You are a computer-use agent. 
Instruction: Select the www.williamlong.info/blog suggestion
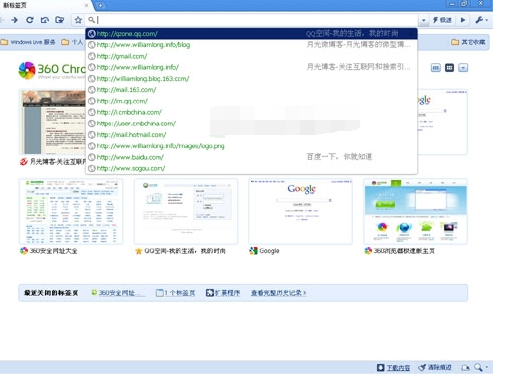tap(251, 45)
